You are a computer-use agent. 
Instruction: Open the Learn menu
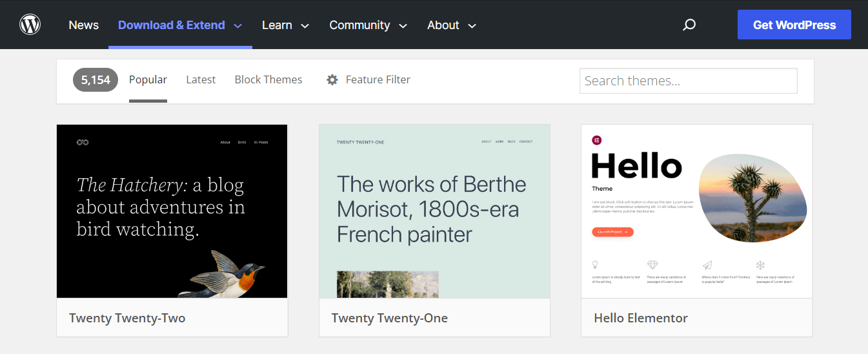point(277,25)
